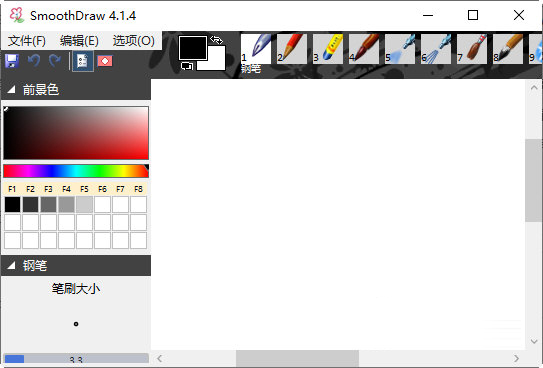Pick a shade in the saturation-brightness square

[76, 133]
